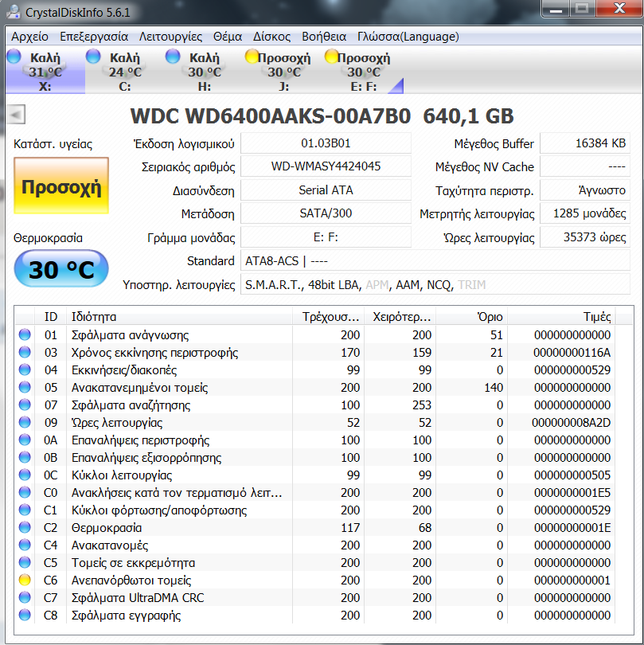This screenshot has height=645, width=644.
Task: Click the Όριο column header
Action: 472,317
